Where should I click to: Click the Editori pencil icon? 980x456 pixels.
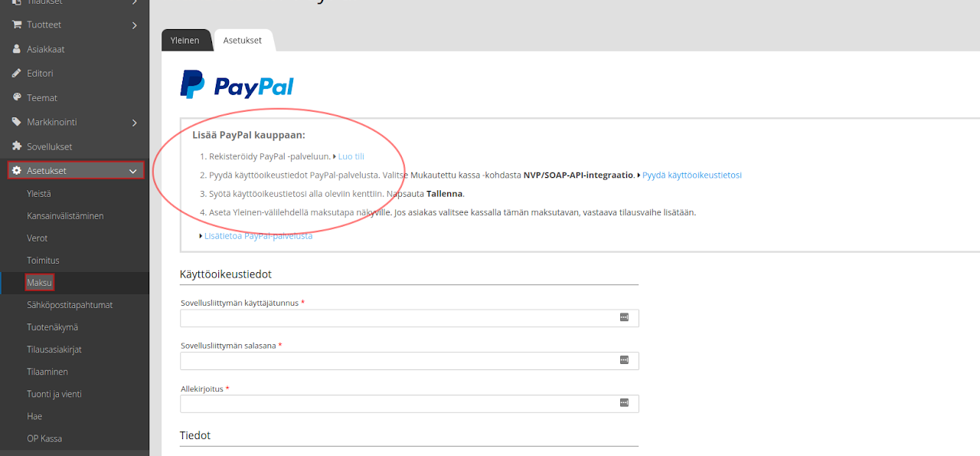pos(16,74)
